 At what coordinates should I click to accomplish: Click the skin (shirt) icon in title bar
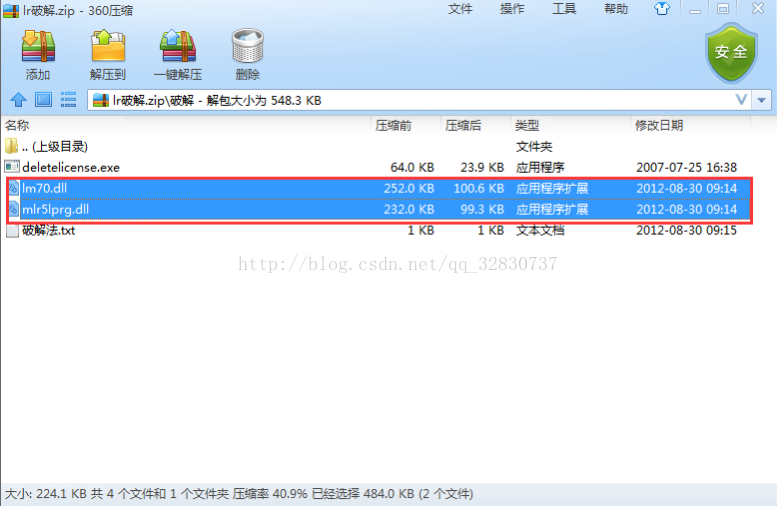(662, 8)
